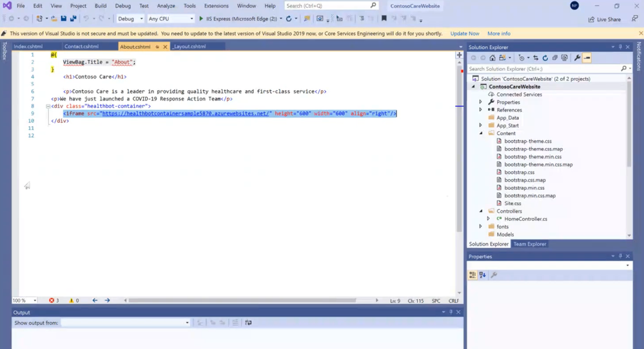Open the Build menu
This screenshot has width=644, height=349.
(x=101, y=6)
